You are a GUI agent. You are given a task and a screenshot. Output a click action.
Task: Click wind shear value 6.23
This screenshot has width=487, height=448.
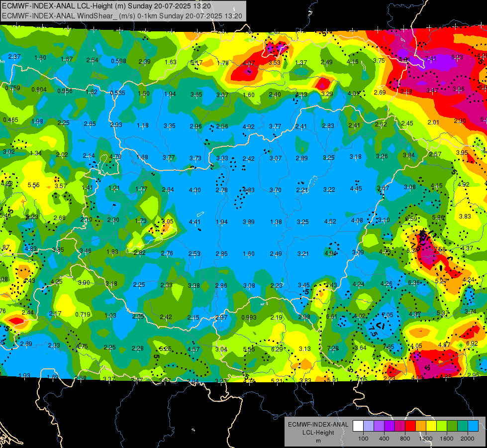coord(457,57)
